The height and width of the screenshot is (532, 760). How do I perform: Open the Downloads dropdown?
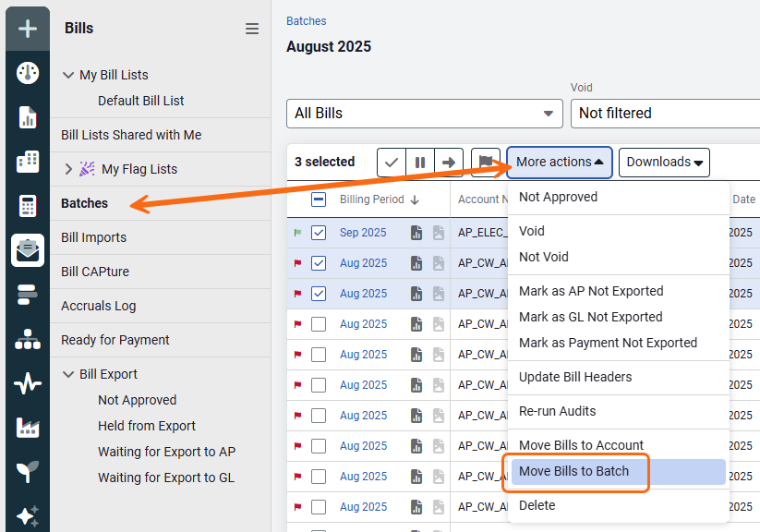click(664, 162)
